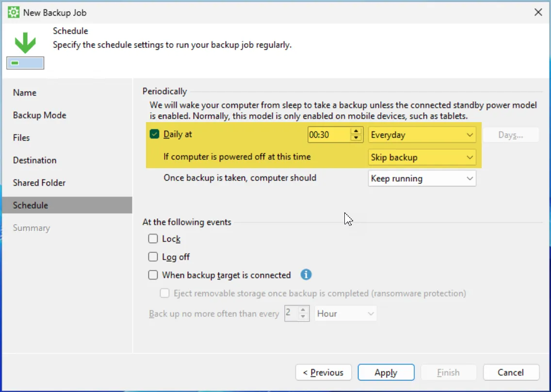The width and height of the screenshot is (551, 392).
Task: Check When backup target is connected
Action: point(153,275)
